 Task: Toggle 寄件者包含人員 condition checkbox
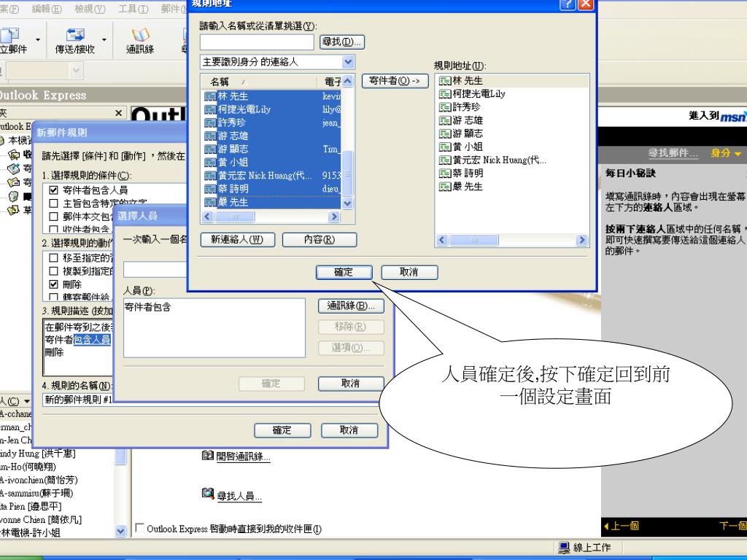(53, 190)
